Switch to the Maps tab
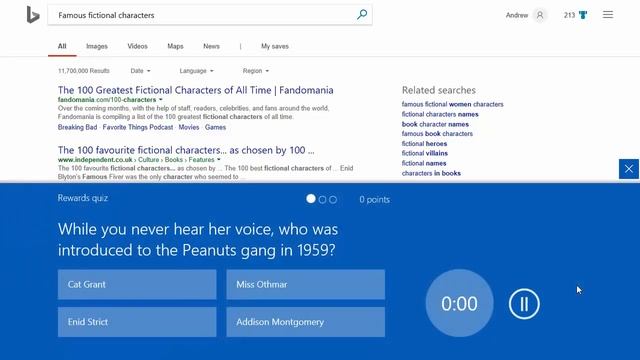The image size is (640, 360). (176, 46)
